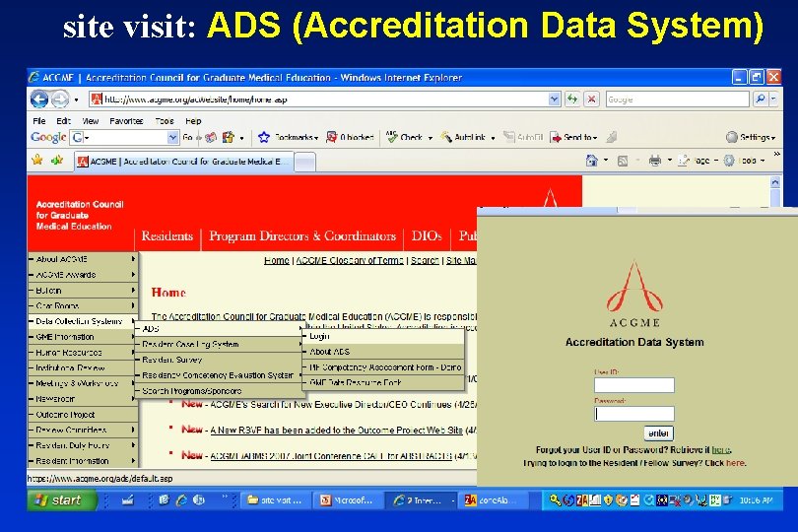Expand the Send to dropdown arrow
798x532 pixels.
595,138
